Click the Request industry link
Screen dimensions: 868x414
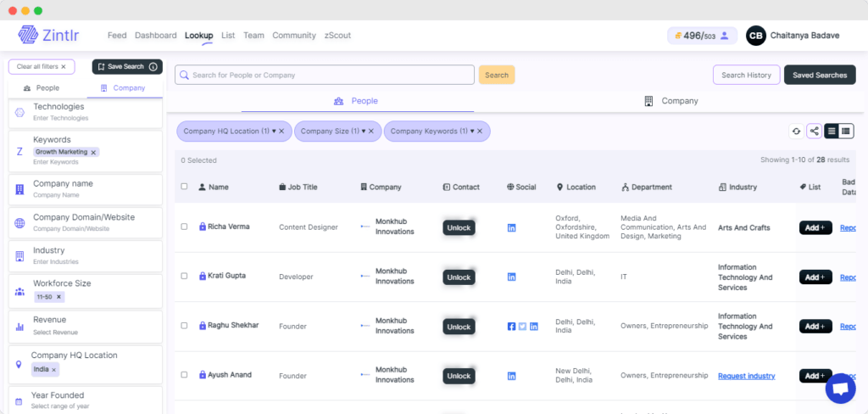point(746,376)
